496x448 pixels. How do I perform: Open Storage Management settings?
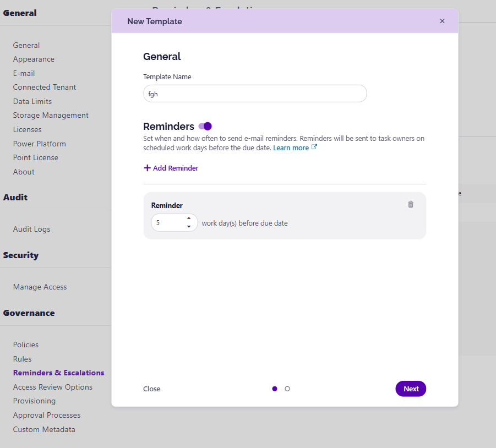point(51,115)
